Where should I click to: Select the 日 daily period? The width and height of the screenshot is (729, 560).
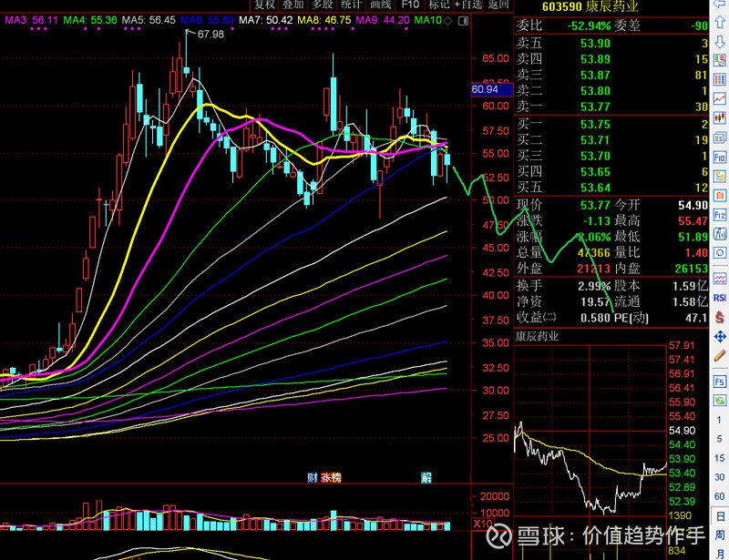(x=719, y=516)
